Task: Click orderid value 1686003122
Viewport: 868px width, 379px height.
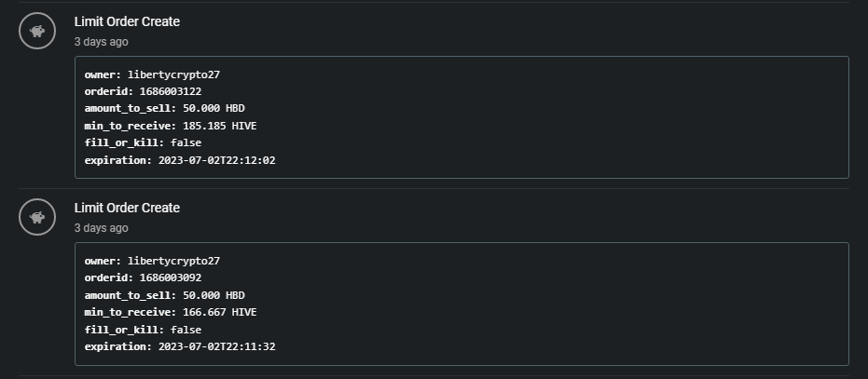Action: pyautogui.click(x=171, y=91)
